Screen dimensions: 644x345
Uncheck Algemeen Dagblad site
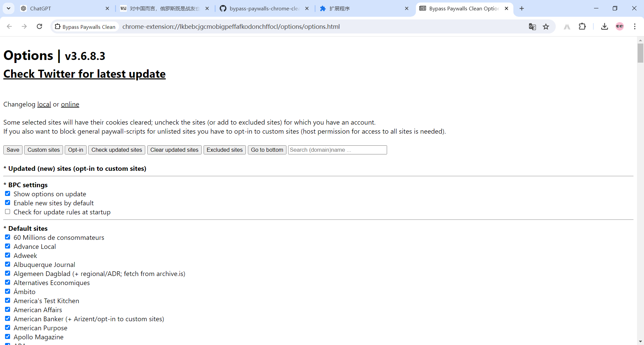point(7,273)
